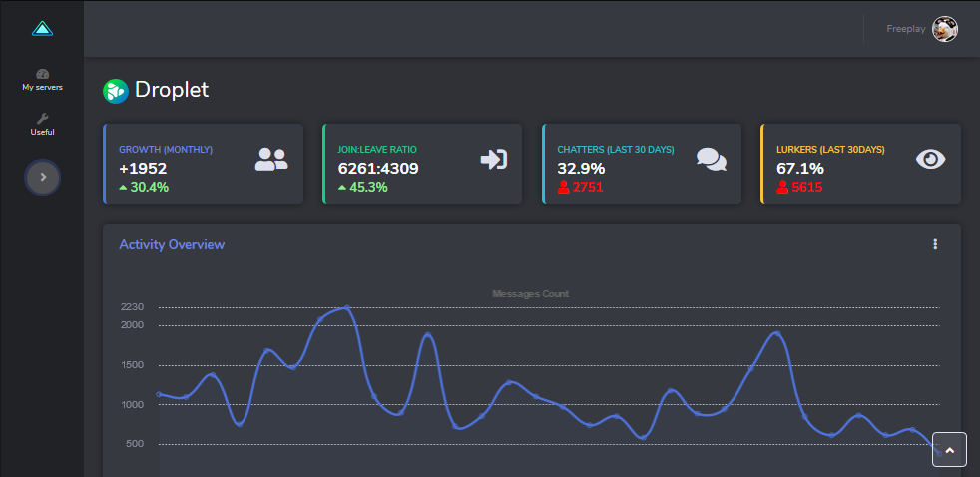Click the 30.4% growth percentage
Image resolution: width=980 pixels, height=477 pixels.
tap(150, 187)
